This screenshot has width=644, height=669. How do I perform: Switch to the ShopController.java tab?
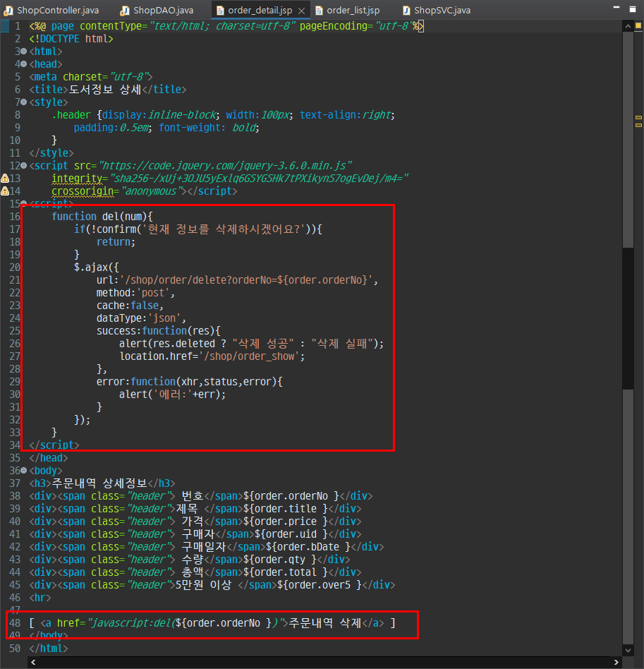[x=51, y=11]
